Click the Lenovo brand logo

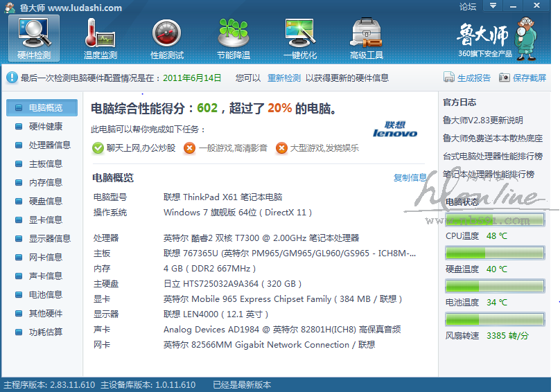(x=395, y=130)
